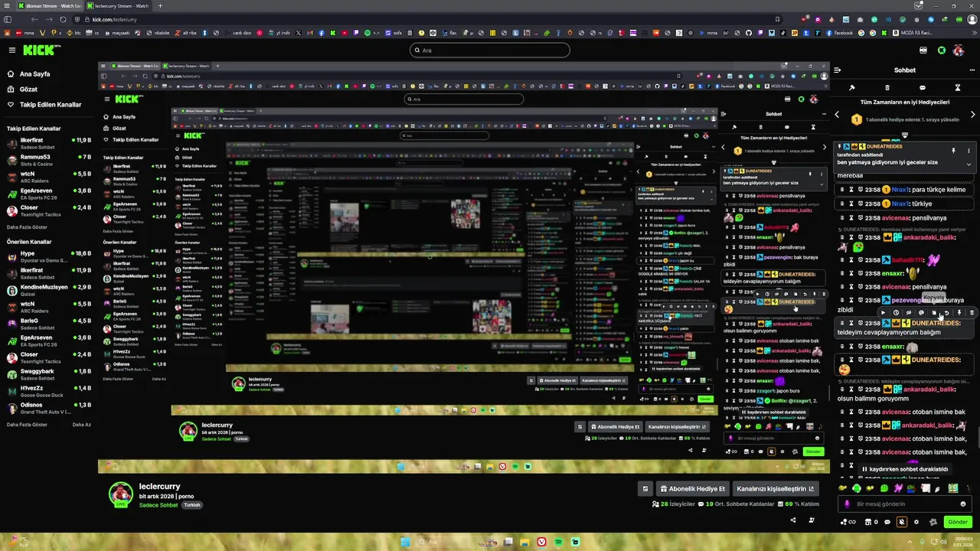Image resolution: width=980 pixels, height=551 pixels.
Task: Click the leclercurry channel avatar
Action: pyautogui.click(x=120, y=494)
